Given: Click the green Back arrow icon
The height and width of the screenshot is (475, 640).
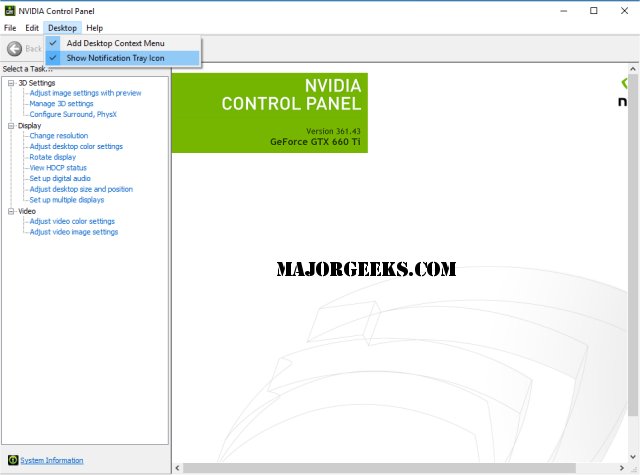Looking at the screenshot, I should [x=15, y=49].
